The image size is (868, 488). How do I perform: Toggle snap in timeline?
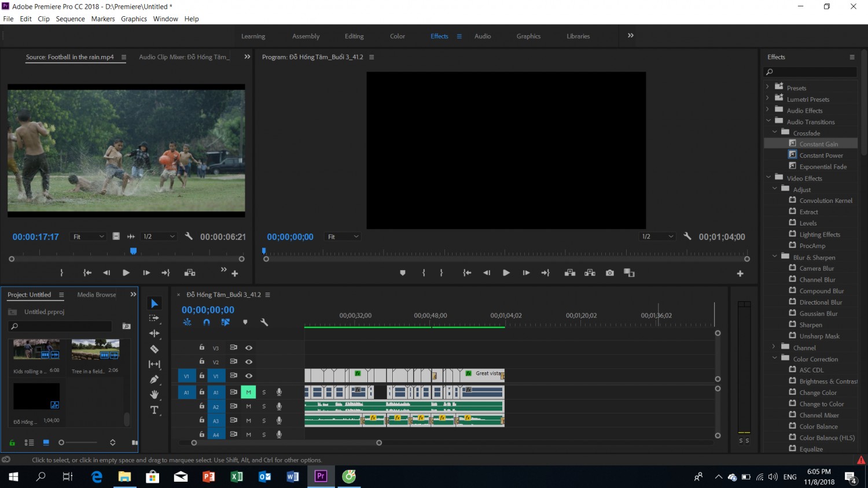point(207,323)
